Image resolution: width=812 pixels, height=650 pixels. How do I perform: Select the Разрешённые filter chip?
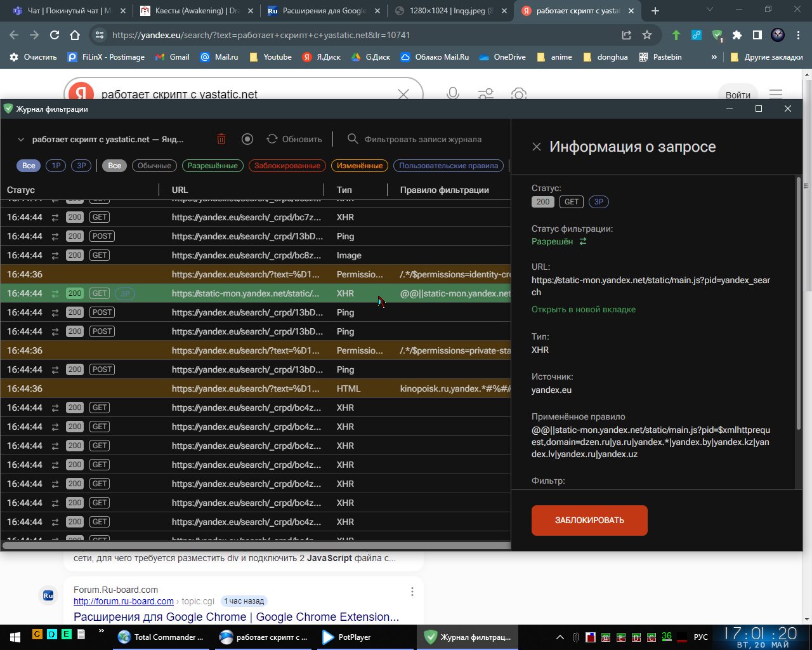click(x=213, y=166)
